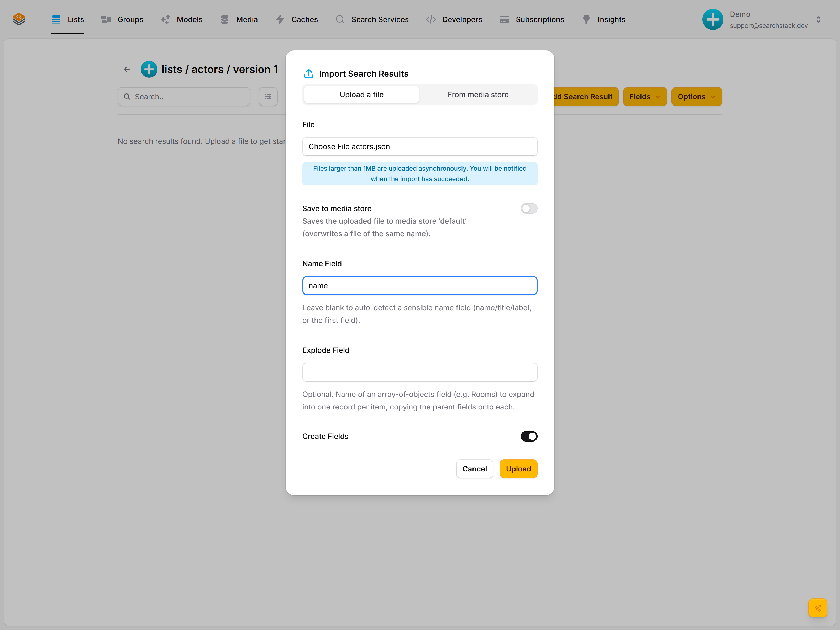Image resolution: width=840 pixels, height=630 pixels.
Task: Click the Demo account avatar
Action: click(x=713, y=19)
